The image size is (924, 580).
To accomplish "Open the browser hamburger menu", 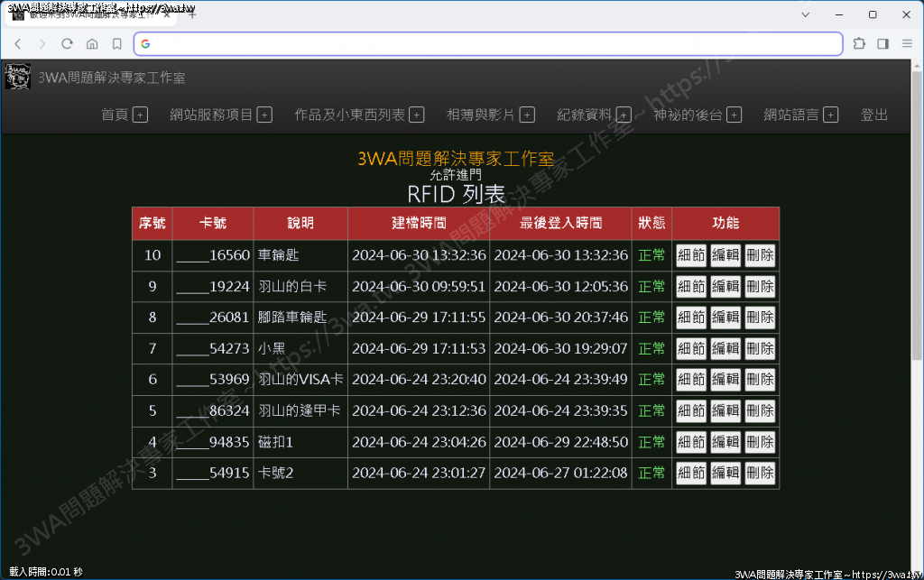I will point(907,43).
